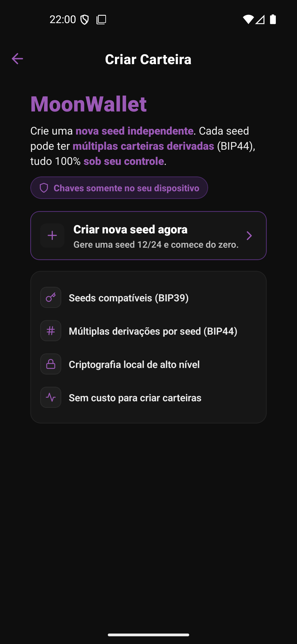Click the padlock icon for local encryption
Viewport: 297px width, 644px height.
[x=51, y=364]
